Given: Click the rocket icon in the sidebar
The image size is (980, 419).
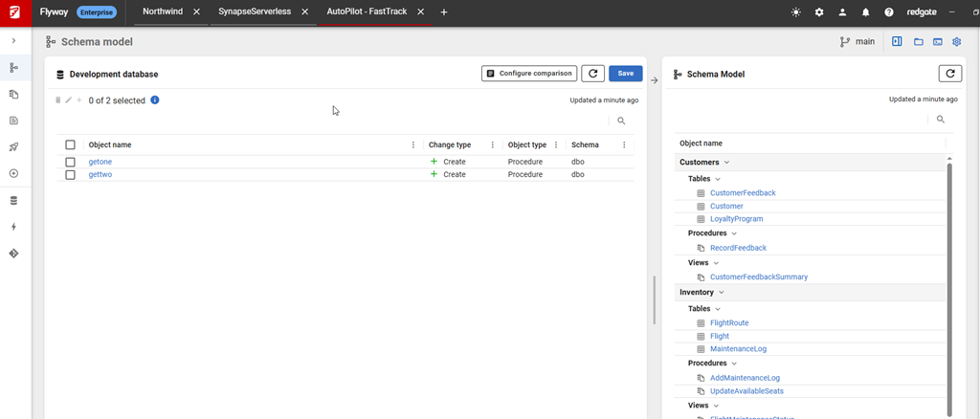Looking at the screenshot, I should 13,147.
